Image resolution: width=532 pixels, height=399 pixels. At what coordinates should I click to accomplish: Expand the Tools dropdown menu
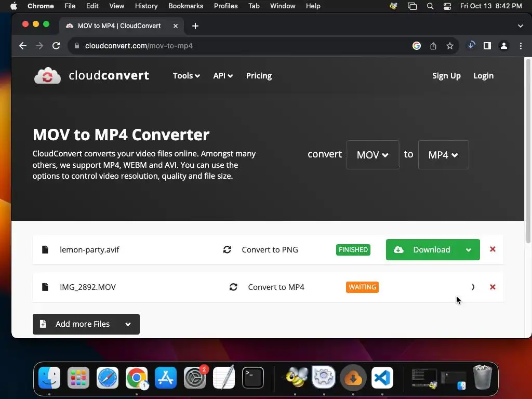point(187,76)
